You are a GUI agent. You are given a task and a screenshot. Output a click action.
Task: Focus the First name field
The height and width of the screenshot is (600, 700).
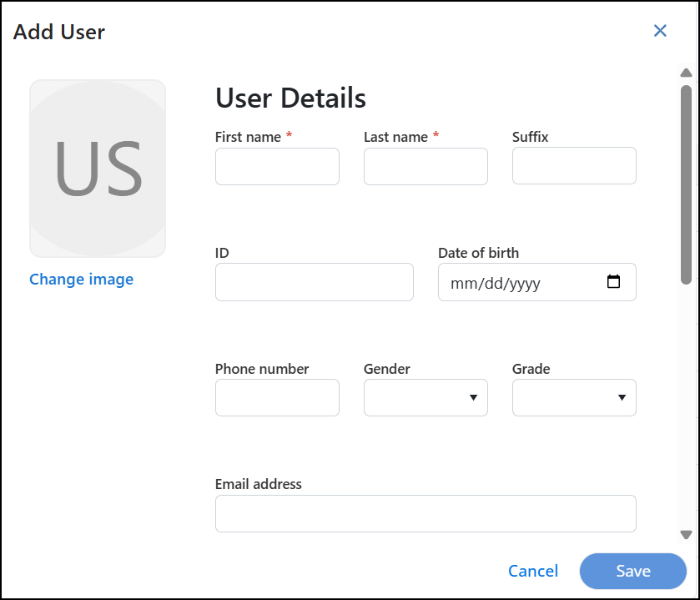(x=277, y=167)
